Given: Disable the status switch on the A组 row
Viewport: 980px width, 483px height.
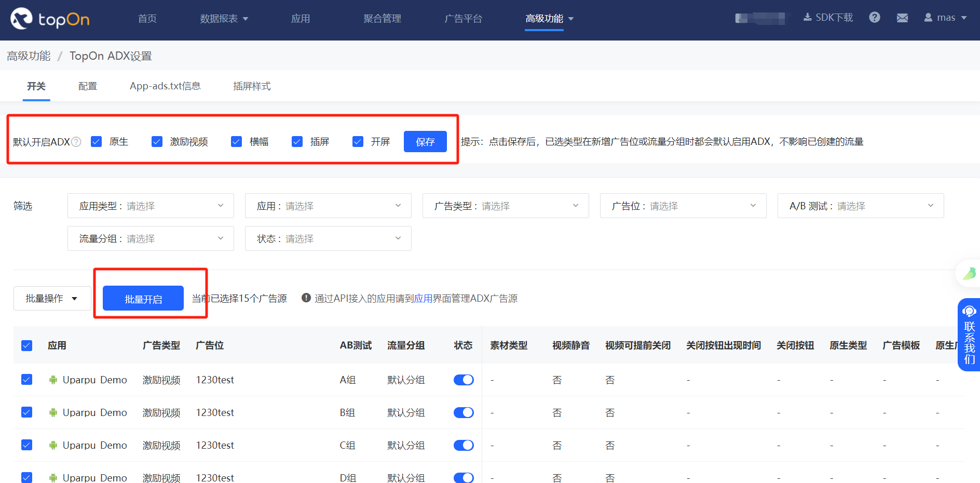Looking at the screenshot, I should click(x=463, y=380).
